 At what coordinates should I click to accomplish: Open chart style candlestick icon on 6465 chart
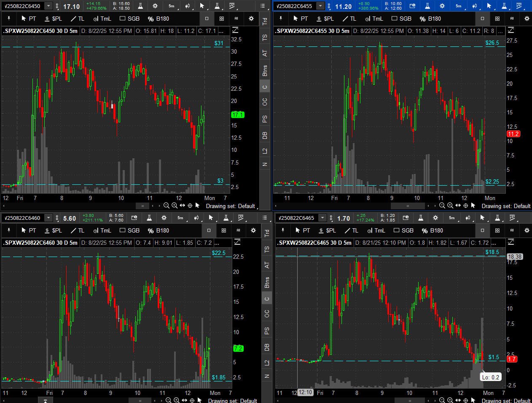[468, 218]
